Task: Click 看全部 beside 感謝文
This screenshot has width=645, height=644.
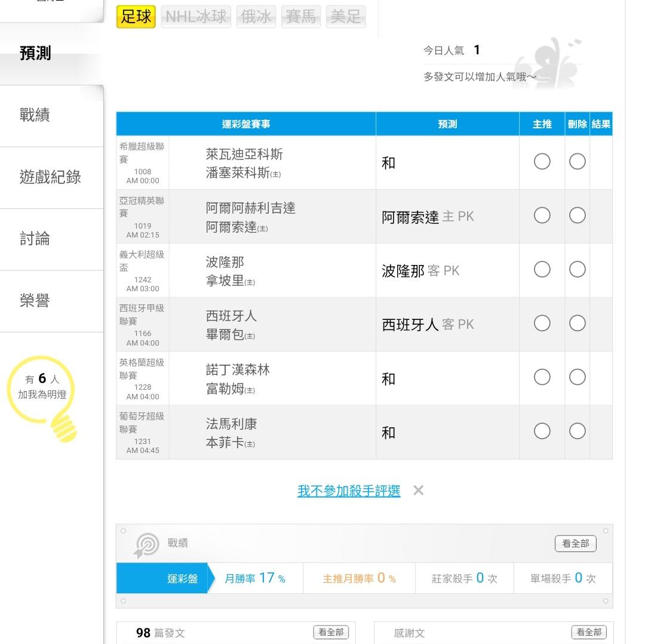Action: coord(589,633)
